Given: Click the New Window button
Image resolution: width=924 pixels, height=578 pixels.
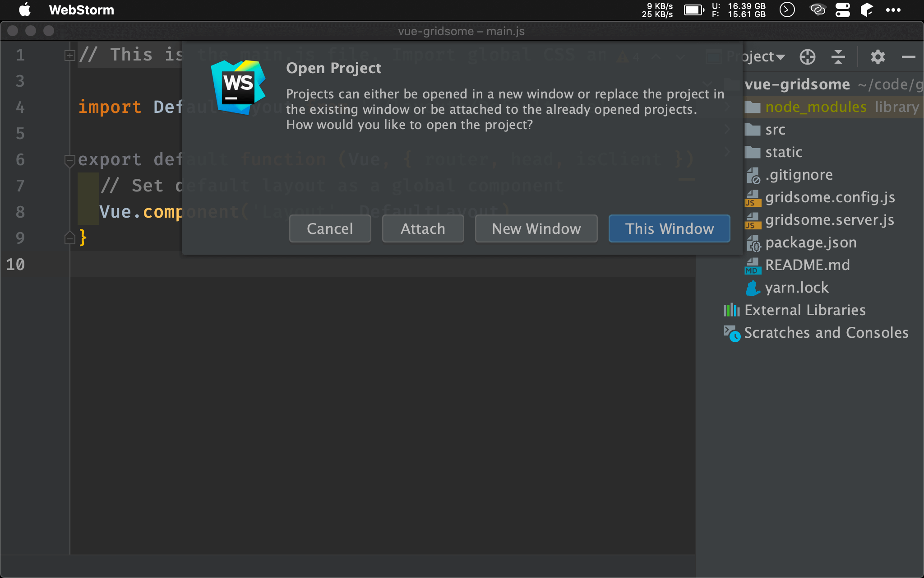Looking at the screenshot, I should [x=536, y=228].
